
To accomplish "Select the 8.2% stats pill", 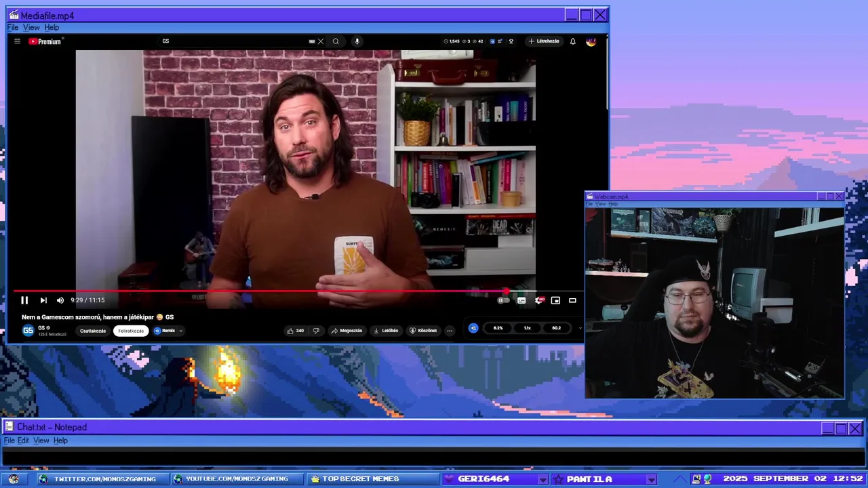I will tap(498, 328).
